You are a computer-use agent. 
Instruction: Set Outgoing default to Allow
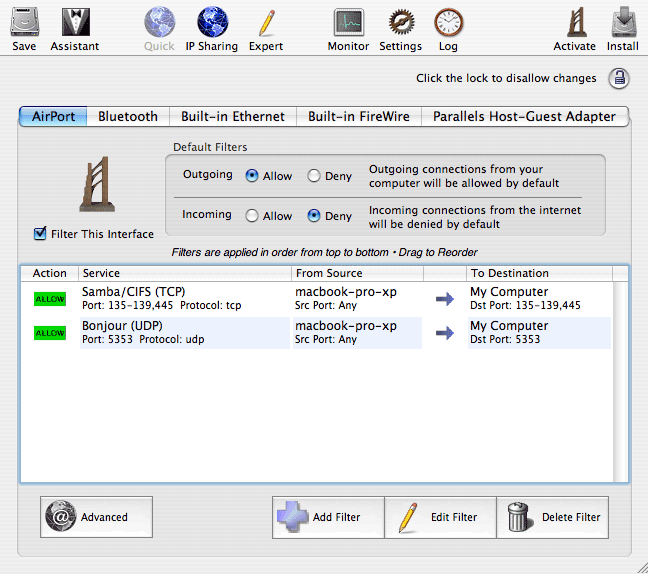click(252, 176)
